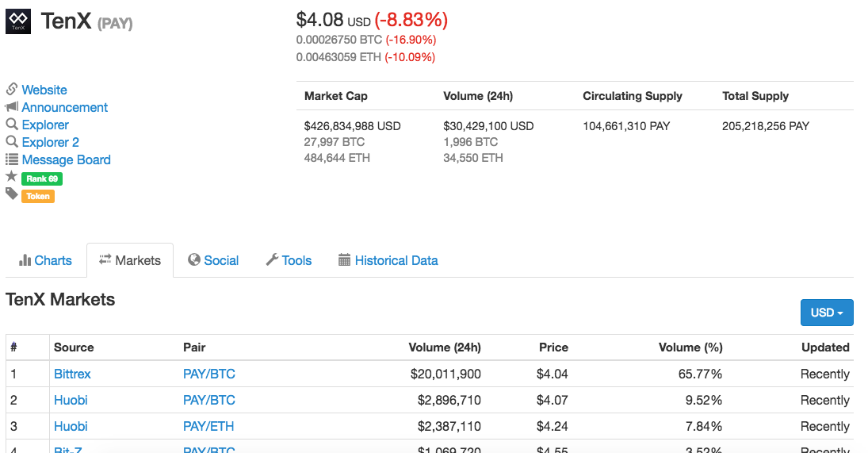
Task: Sort by the Price column header
Action: coord(553,347)
